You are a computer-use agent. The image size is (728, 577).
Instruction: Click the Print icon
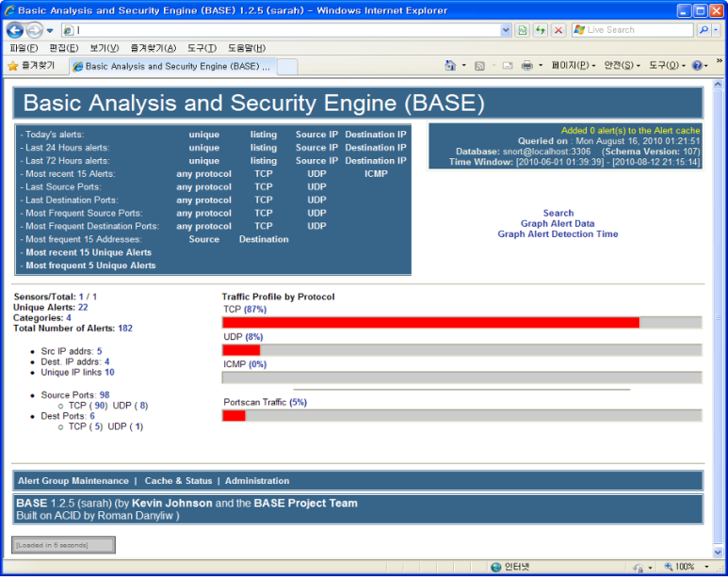point(527,66)
